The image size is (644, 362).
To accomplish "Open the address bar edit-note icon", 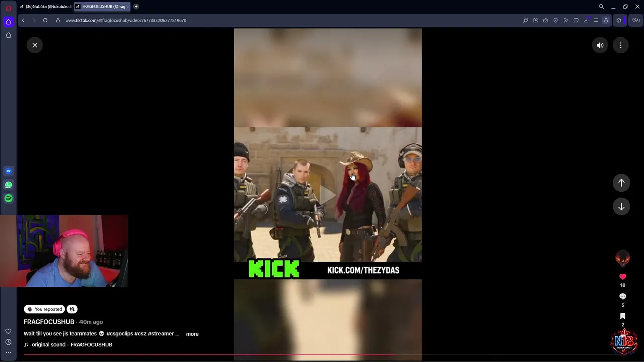I will point(535,20).
